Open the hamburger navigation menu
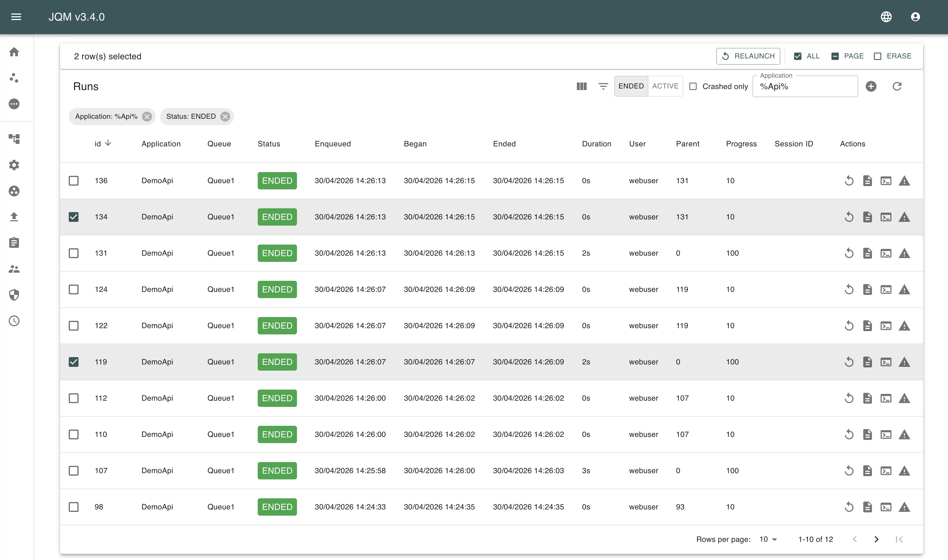 [x=16, y=17]
